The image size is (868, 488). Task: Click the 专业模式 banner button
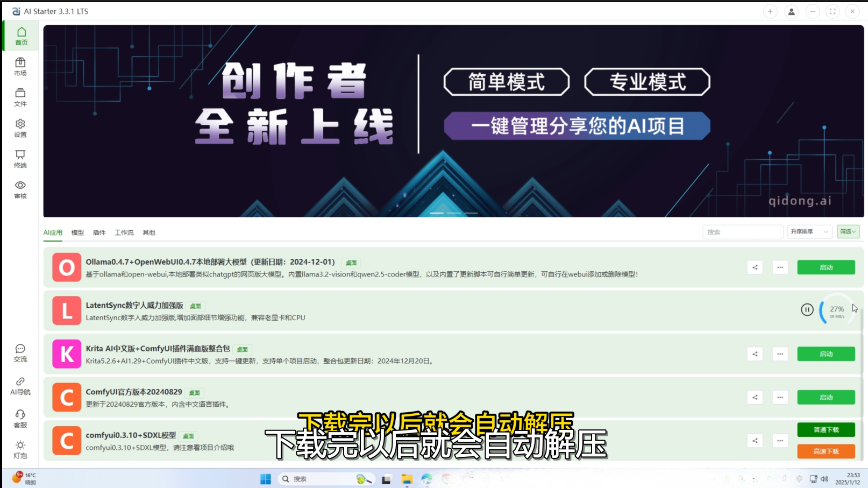648,82
